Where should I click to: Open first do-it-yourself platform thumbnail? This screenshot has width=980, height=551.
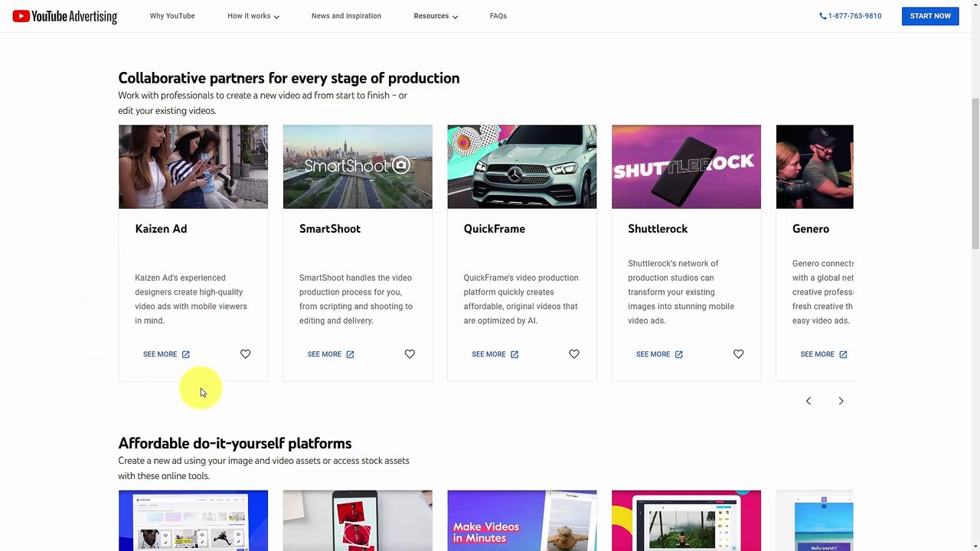(193, 520)
